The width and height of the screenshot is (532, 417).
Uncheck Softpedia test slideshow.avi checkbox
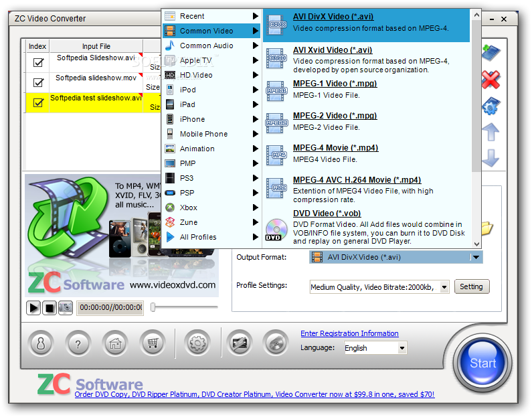click(x=38, y=102)
